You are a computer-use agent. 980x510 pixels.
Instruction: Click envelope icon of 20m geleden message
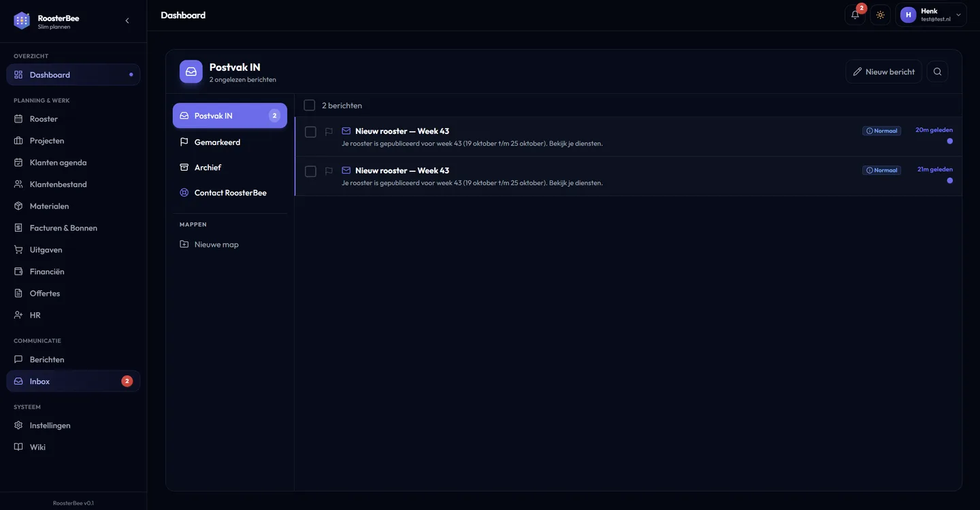pos(346,131)
